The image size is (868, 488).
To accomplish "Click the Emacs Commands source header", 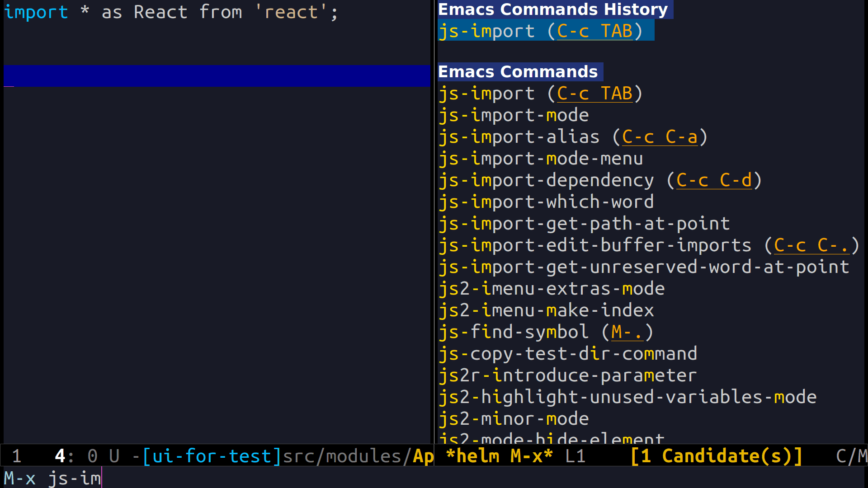I will pos(518,72).
